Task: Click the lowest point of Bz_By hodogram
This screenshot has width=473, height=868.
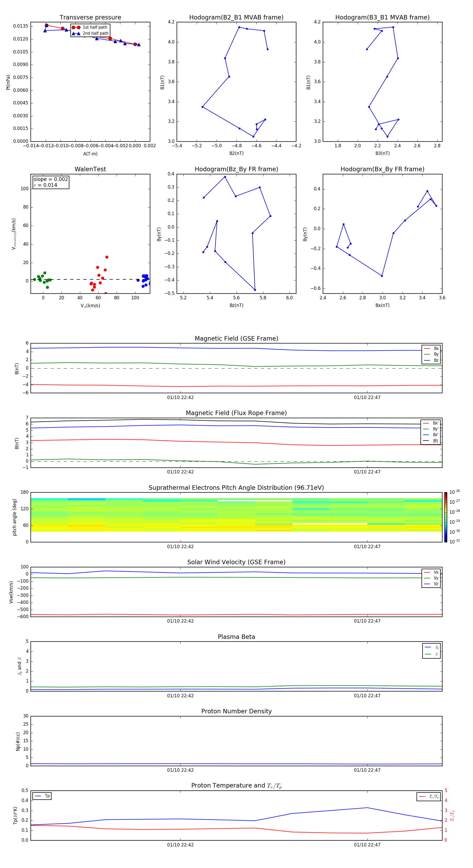Action: 255,290
